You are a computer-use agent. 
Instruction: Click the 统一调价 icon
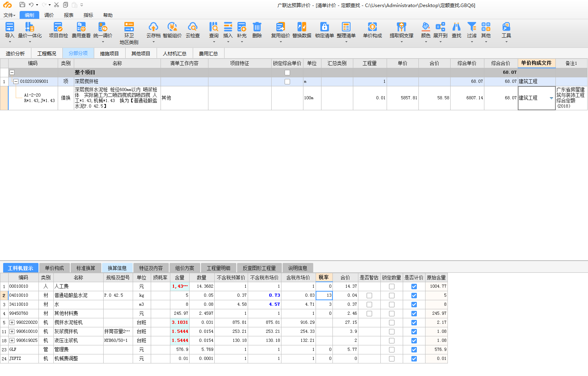click(103, 27)
